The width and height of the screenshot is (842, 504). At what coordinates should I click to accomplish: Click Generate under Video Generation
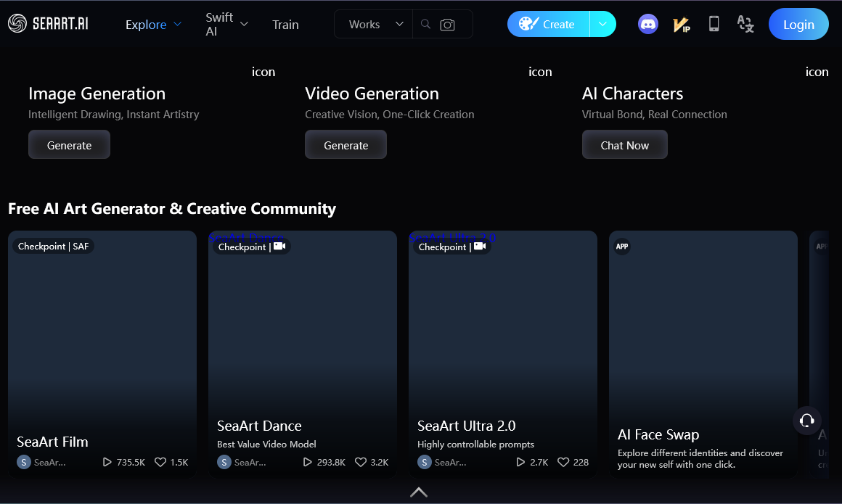click(x=346, y=145)
